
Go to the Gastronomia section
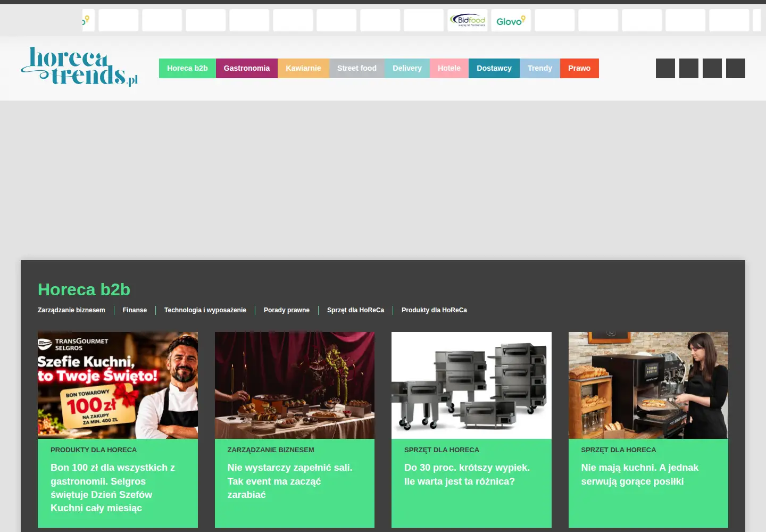pyautogui.click(x=247, y=68)
